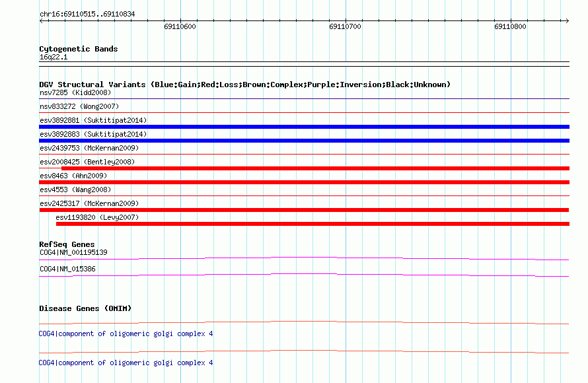The height and width of the screenshot is (383, 588).
Task: Click the right arrow of the ruler
Action: [x=567, y=21]
